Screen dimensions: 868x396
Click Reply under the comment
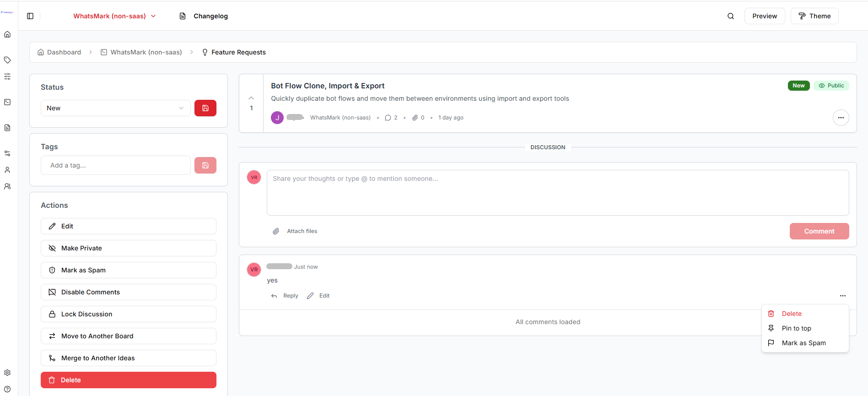pyautogui.click(x=285, y=296)
